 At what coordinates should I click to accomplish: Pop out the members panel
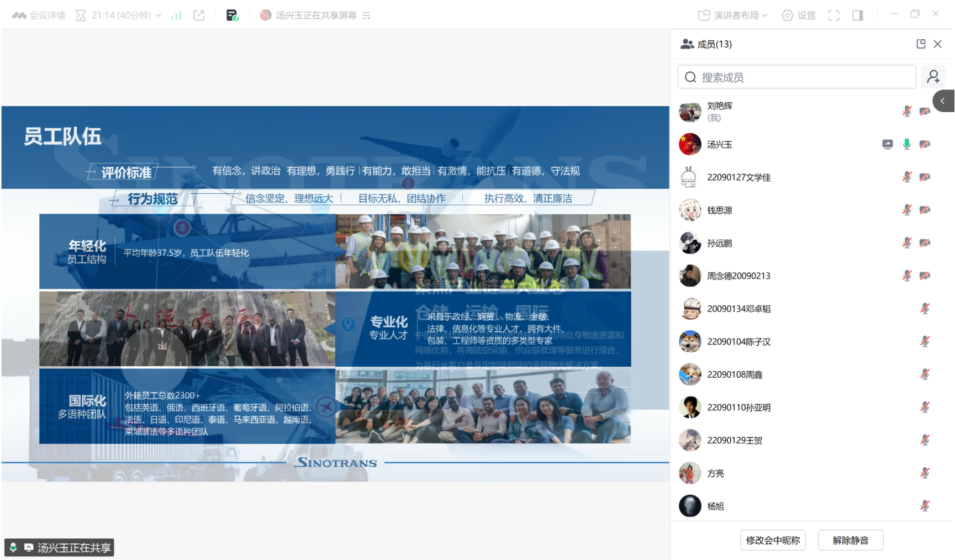click(x=921, y=44)
